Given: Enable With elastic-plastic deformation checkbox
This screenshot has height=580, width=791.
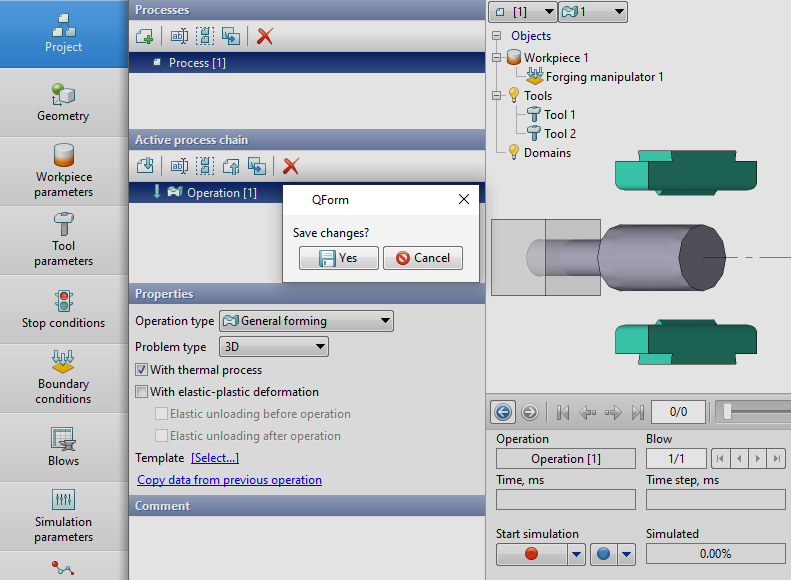Looking at the screenshot, I should click(x=142, y=392).
